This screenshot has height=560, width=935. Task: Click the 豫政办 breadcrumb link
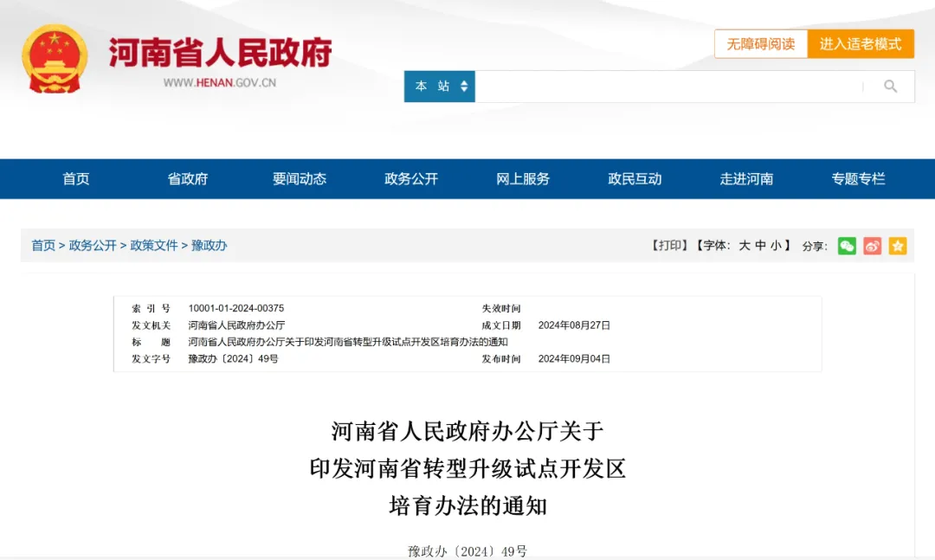(x=210, y=246)
